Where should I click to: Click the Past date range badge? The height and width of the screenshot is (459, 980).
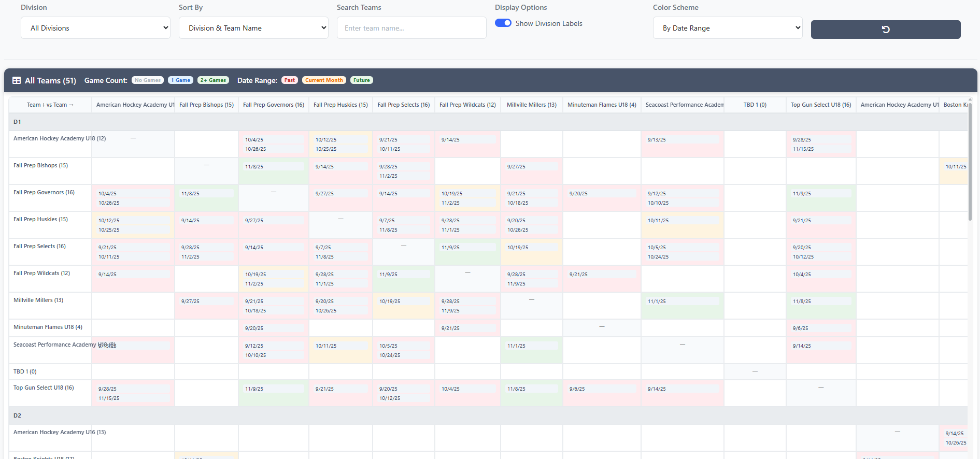pos(289,80)
